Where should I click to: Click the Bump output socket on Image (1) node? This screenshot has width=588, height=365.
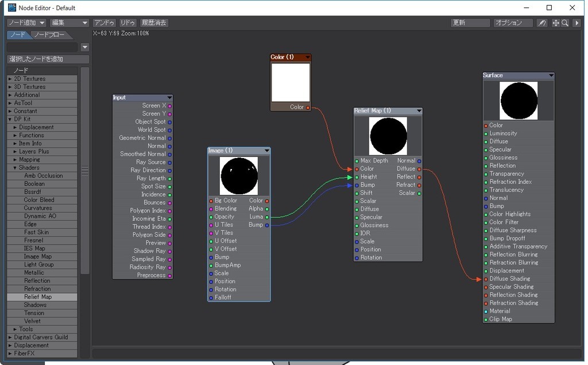(266, 225)
